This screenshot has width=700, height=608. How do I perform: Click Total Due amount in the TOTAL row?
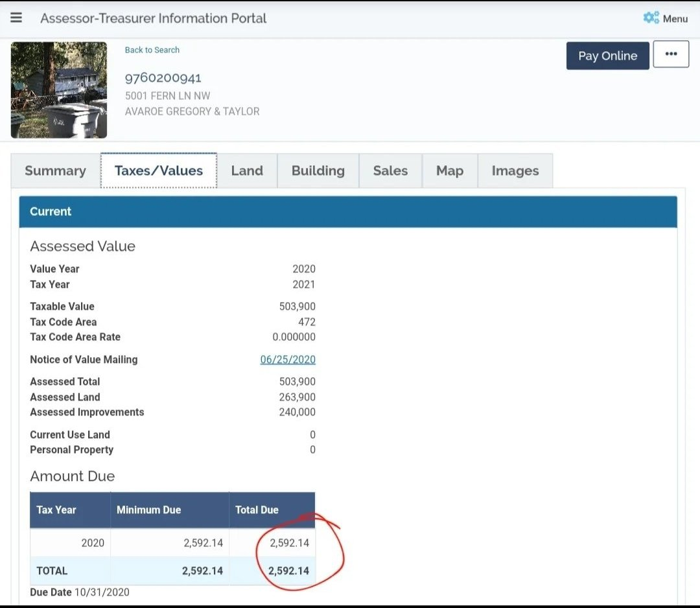[288, 571]
